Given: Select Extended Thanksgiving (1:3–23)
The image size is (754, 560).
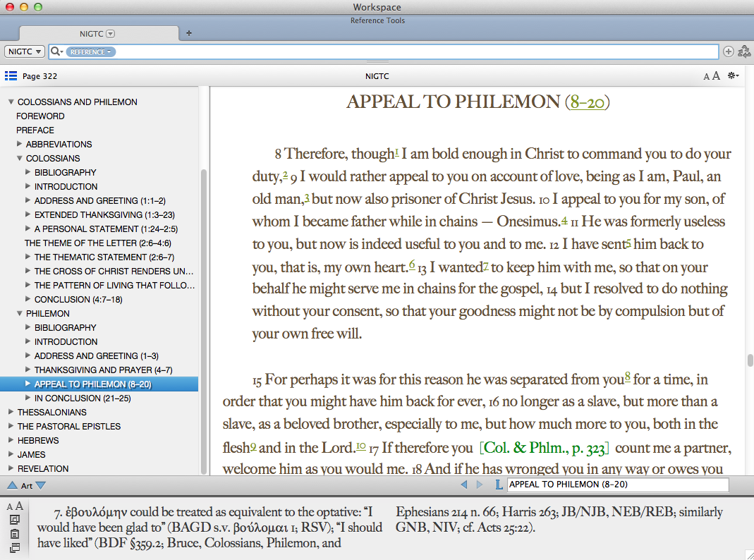Looking at the screenshot, I should 104,215.
